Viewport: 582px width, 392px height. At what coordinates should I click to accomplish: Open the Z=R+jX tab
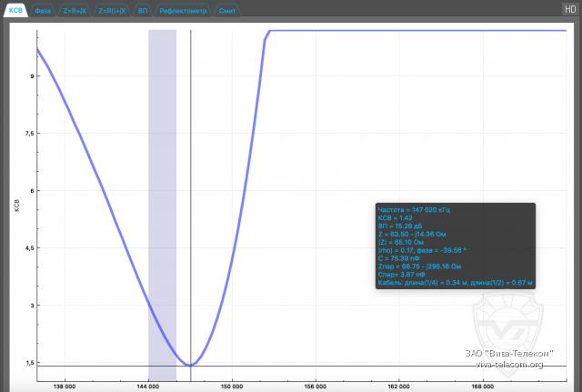tap(75, 11)
